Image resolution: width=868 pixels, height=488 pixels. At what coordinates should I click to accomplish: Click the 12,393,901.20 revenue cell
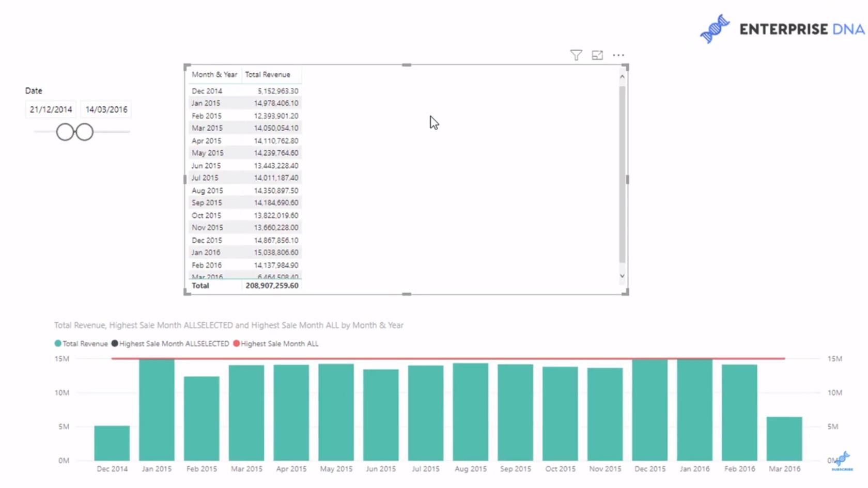pos(276,116)
